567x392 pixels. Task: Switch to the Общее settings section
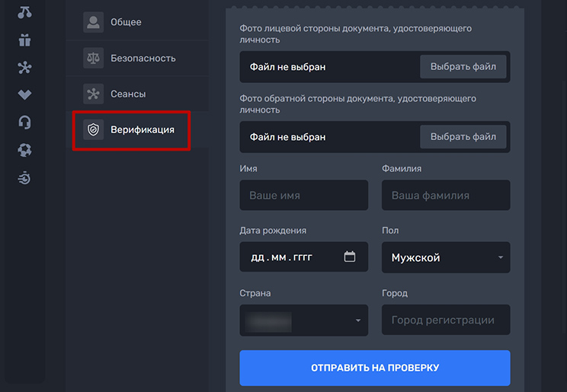[x=137, y=22]
